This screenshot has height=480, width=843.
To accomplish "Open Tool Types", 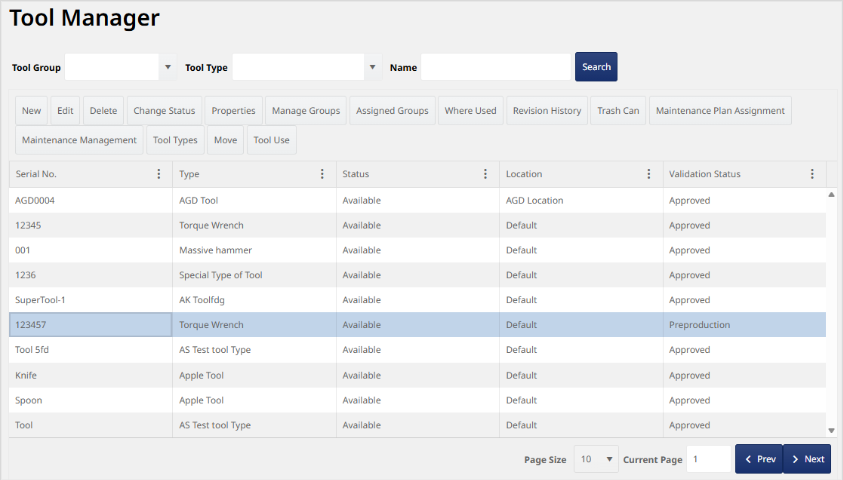I will (175, 140).
